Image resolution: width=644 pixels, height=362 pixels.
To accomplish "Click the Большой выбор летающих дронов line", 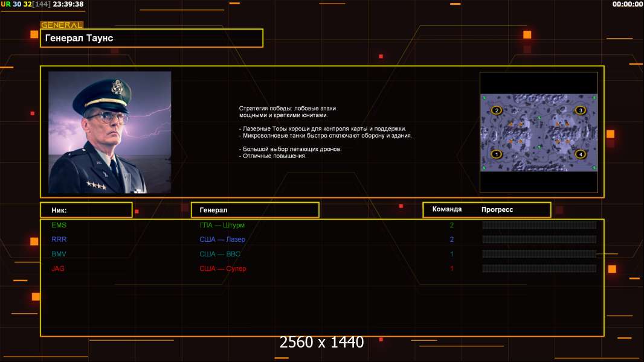I will tap(291, 149).
